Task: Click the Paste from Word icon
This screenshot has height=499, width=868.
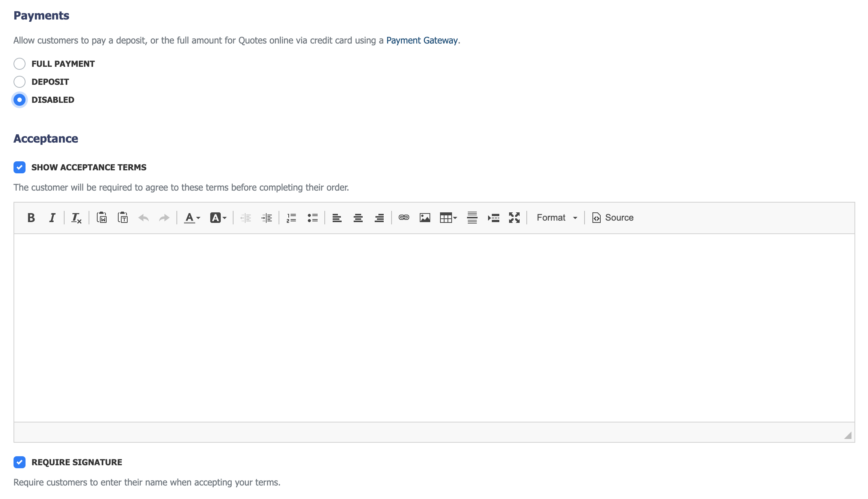Action: tap(102, 218)
